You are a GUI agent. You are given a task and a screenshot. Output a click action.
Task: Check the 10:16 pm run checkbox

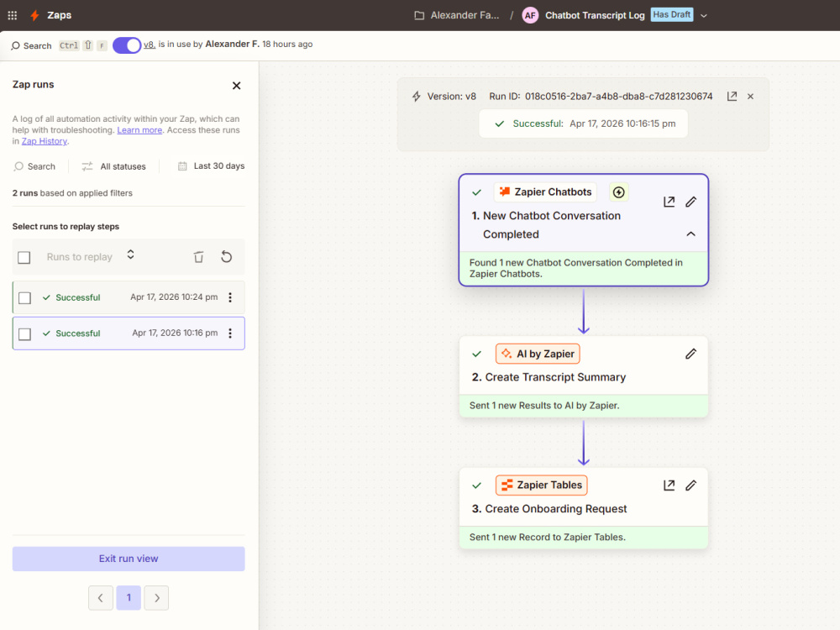[24, 333]
